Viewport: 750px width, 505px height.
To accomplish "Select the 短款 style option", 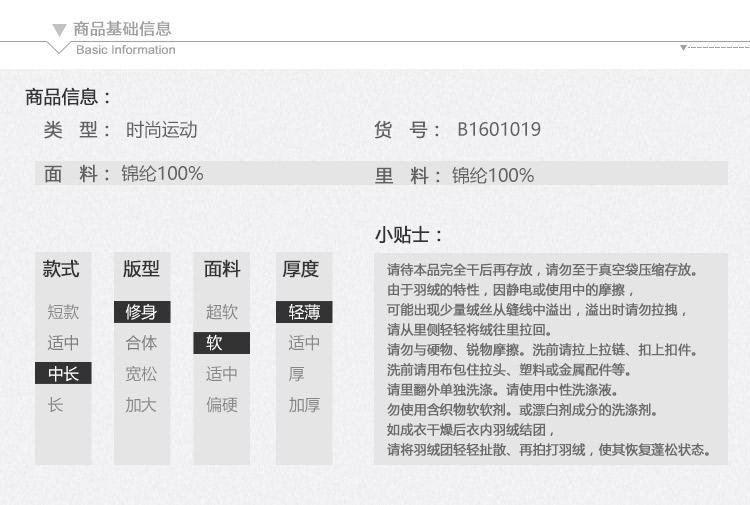I will pyautogui.click(x=63, y=312).
